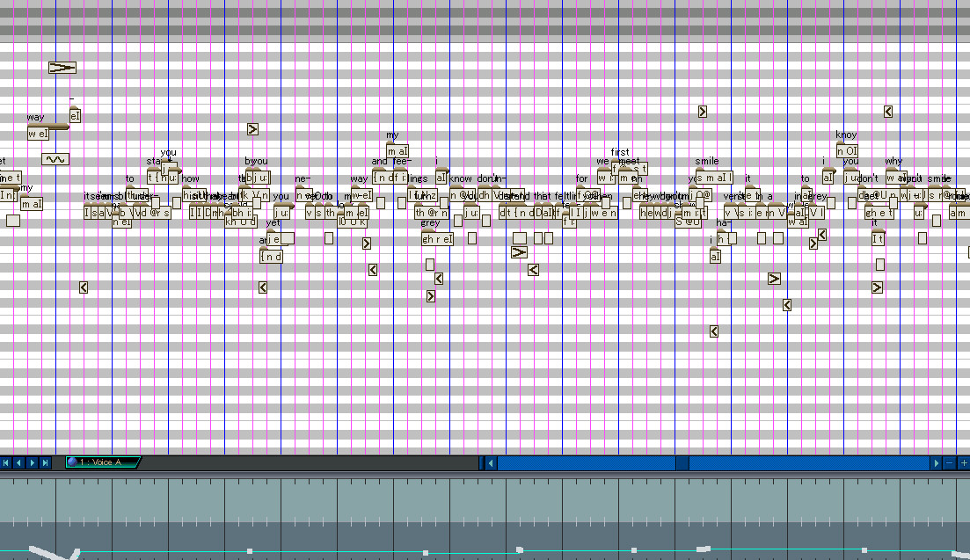Select the crescendo mark beneath the 'it seems' notes
Viewport: 970px width, 560px height.
click(x=84, y=287)
